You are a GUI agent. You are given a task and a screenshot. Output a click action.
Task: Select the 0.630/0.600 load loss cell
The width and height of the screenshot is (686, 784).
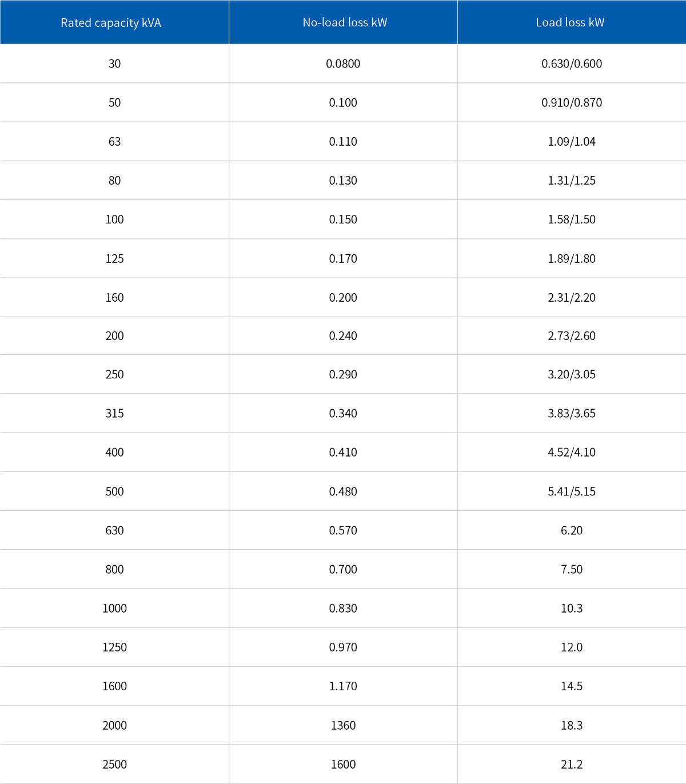(572, 64)
